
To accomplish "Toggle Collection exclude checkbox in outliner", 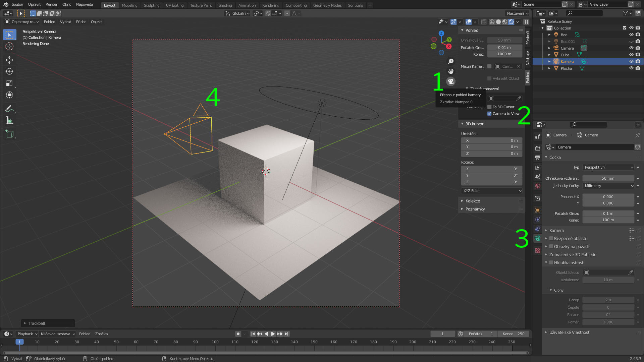I will tap(625, 28).
